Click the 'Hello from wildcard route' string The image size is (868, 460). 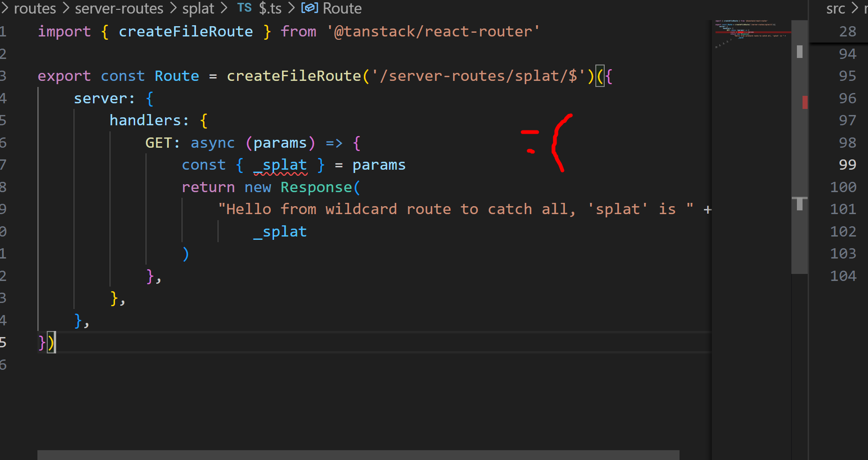pos(456,209)
